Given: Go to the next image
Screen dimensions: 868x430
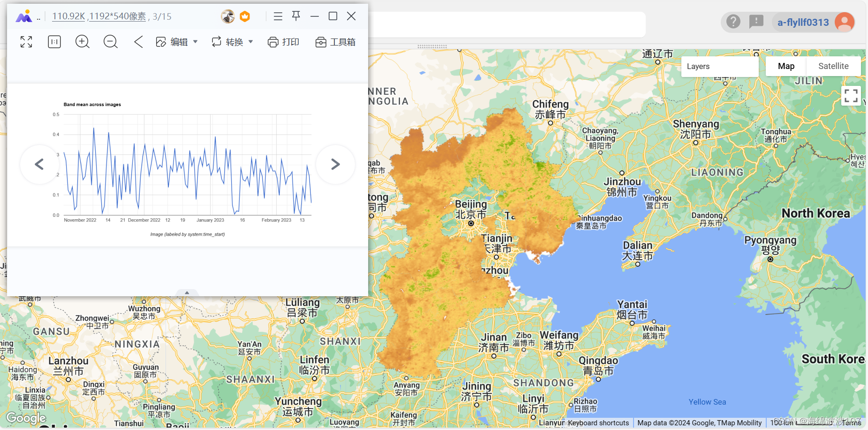Looking at the screenshot, I should tap(335, 164).
